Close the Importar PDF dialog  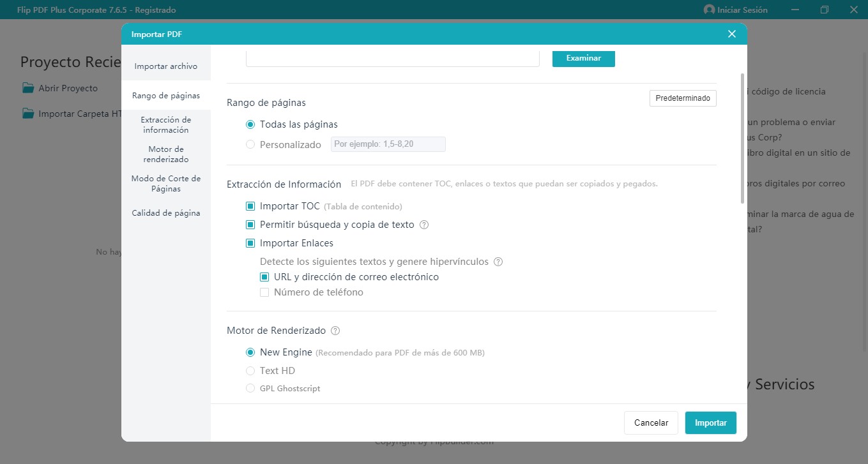click(731, 33)
